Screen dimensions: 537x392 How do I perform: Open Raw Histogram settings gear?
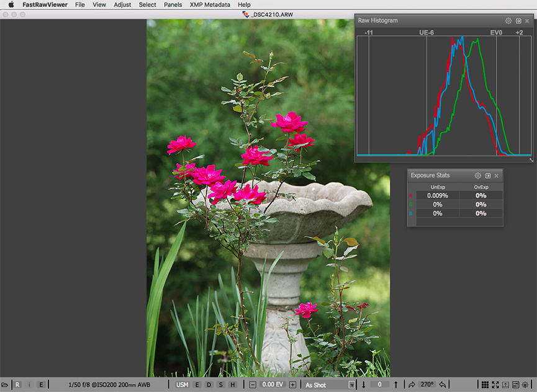[508, 20]
